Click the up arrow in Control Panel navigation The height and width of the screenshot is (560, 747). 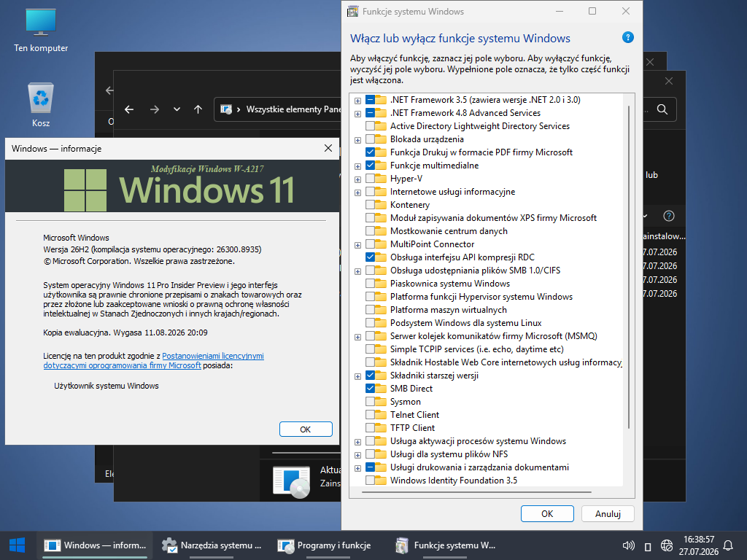click(198, 109)
